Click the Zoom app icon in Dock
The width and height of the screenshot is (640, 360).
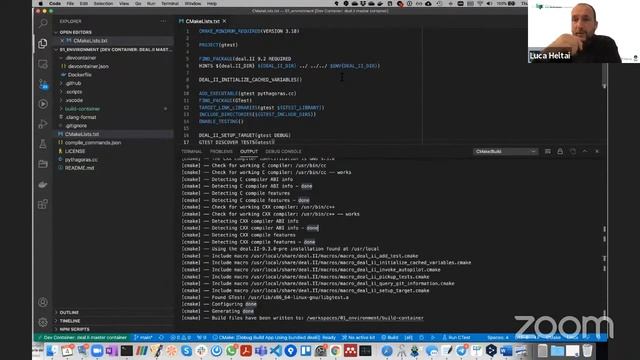(97, 351)
